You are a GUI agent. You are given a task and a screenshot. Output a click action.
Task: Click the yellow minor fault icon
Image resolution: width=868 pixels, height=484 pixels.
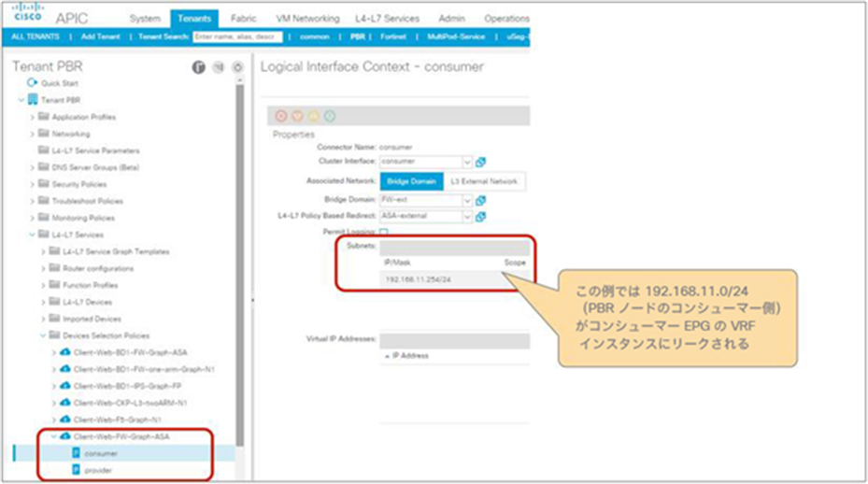pos(313,116)
